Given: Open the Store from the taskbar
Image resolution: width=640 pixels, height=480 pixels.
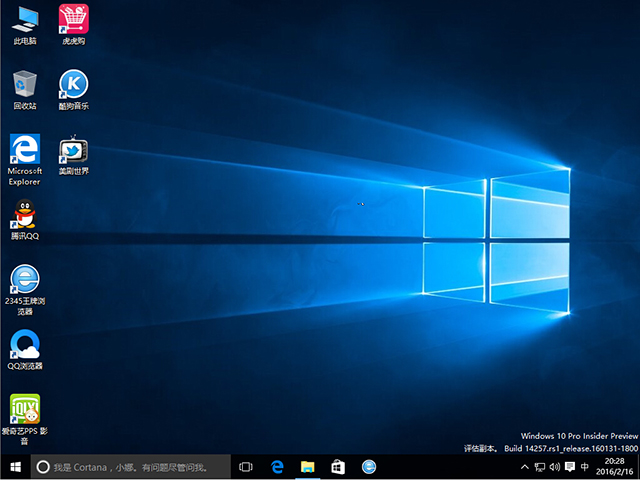Looking at the screenshot, I should click(x=338, y=467).
